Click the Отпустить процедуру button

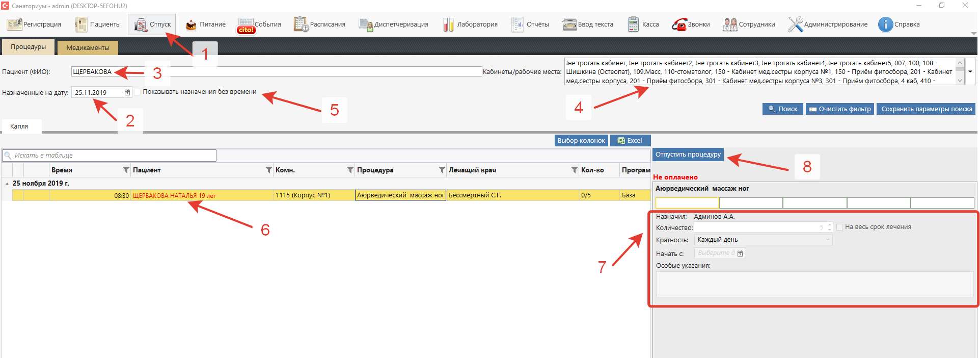point(688,155)
